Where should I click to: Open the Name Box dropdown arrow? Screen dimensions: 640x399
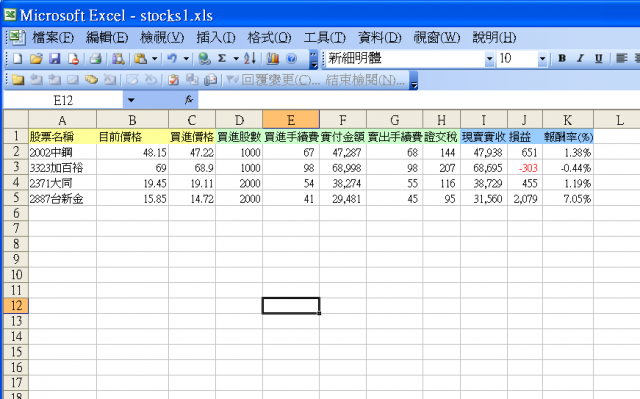coord(131,100)
